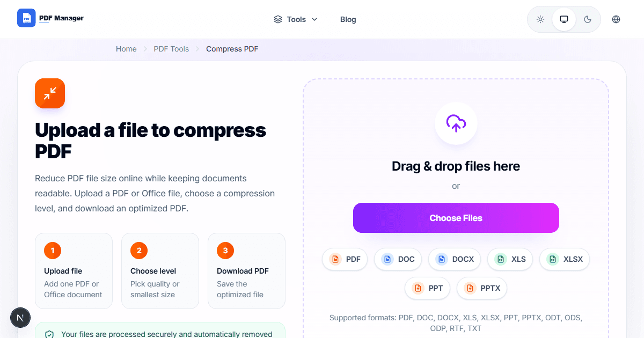Click the PDF Manager logo icon
Image resolution: width=644 pixels, height=338 pixels.
26,18
